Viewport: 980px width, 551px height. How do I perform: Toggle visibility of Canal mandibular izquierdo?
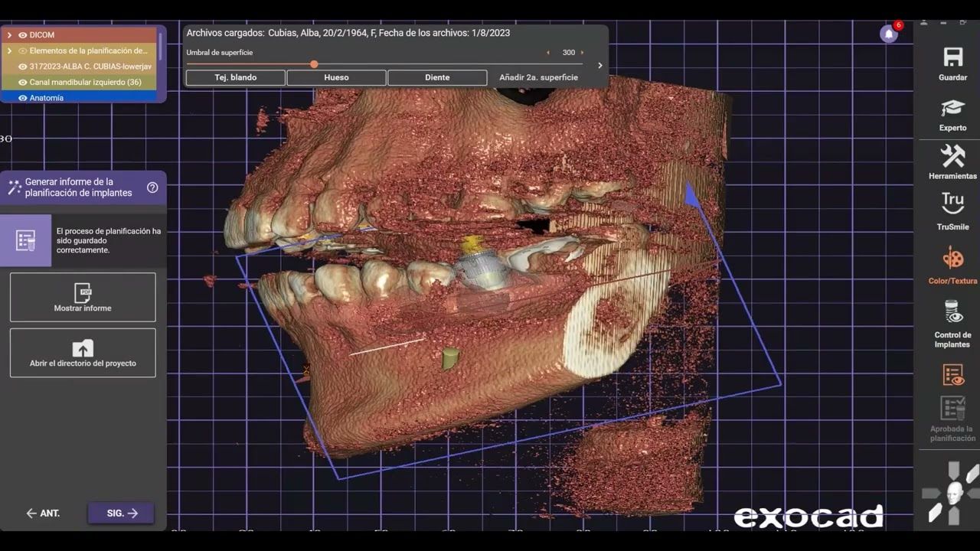[22, 83]
